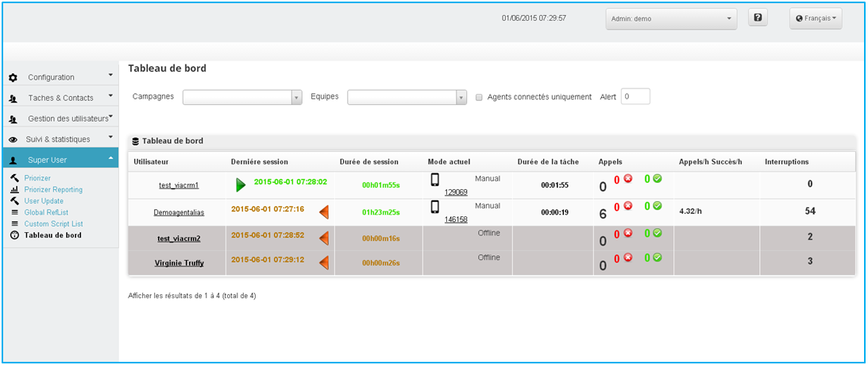Open the Campagnes dropdown
868x365 pixels.
pyautogui.click(x=242, y=97)
